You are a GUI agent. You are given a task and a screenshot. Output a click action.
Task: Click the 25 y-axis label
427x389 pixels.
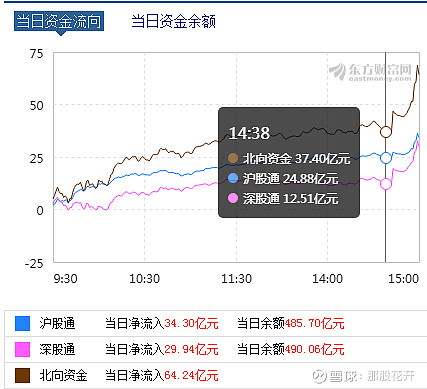(x=36, y=158)
